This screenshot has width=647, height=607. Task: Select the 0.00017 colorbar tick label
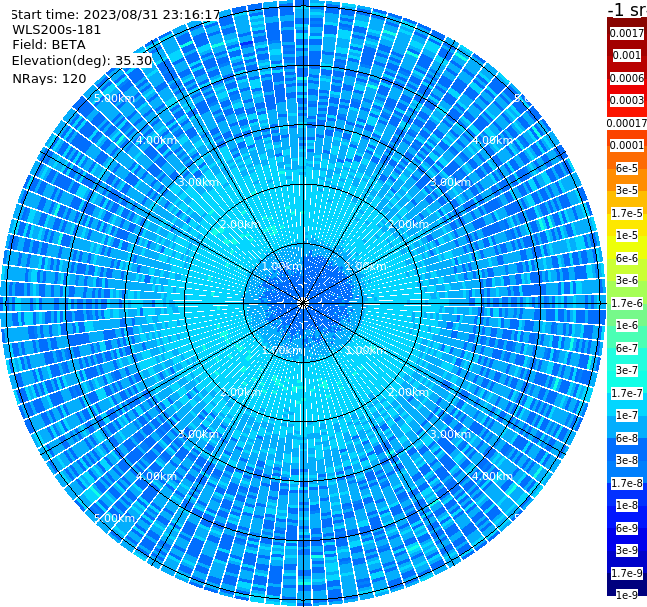point(627,123)
